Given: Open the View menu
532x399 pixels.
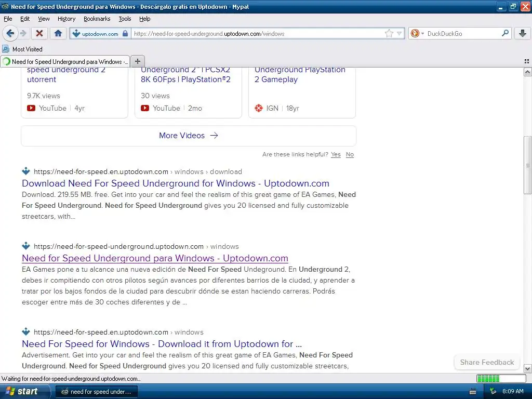Looking at the screenshot, I should pyautogui.click(x=44, y=19).
